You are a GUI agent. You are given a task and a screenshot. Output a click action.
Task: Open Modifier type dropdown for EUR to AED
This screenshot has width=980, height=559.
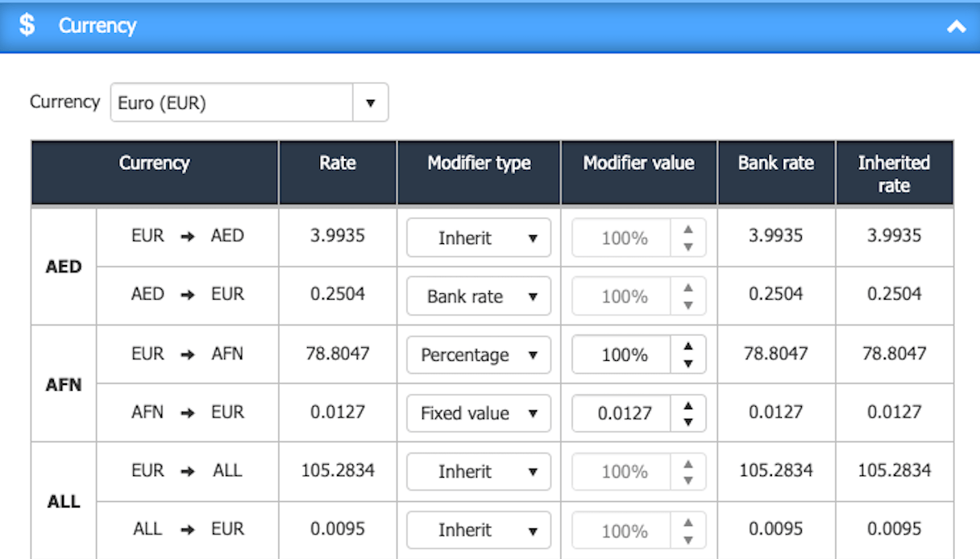point(479,238)
